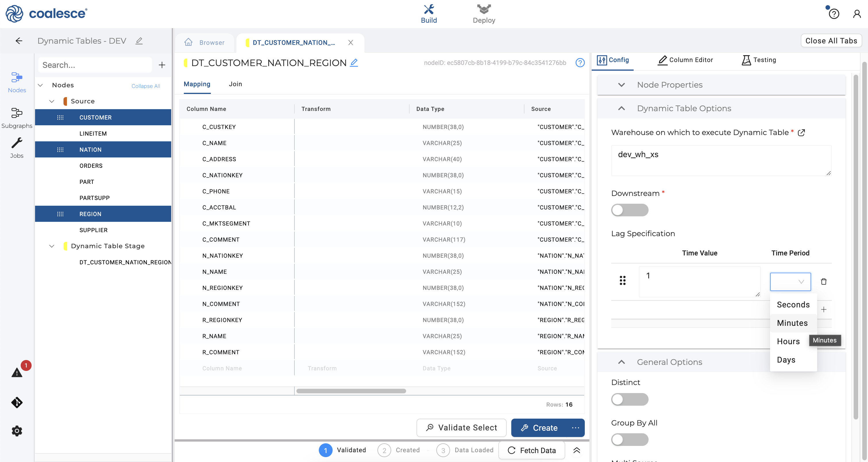Expand the Node Properties section
Viewport: 868px width, 462px height.
point(621,84)
